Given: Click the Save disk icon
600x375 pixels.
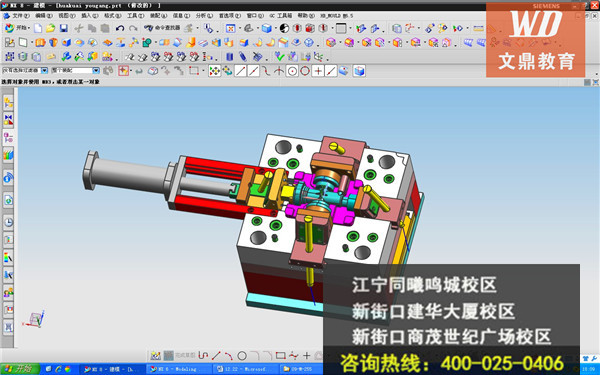Looking at the screenshot, I should (x=64, y=28).
